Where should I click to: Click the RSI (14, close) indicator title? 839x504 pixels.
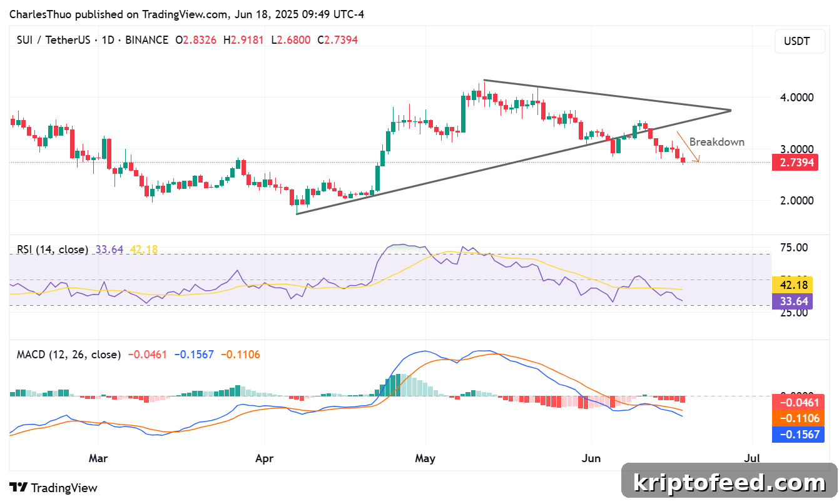tap(53, 249)
